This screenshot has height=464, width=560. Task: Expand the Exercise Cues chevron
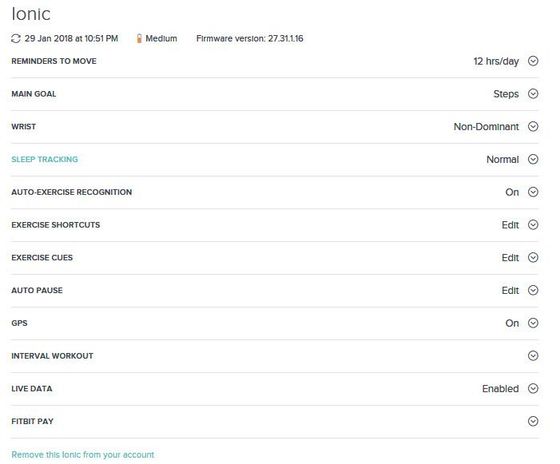(533, 258)
